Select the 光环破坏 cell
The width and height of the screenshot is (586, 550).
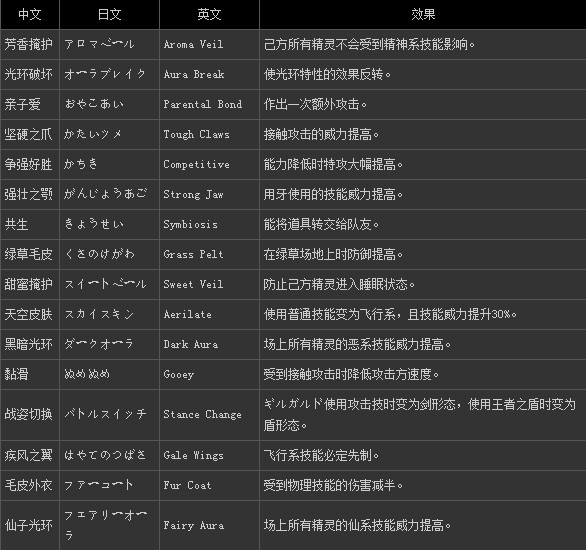click(x=30, y=74)
